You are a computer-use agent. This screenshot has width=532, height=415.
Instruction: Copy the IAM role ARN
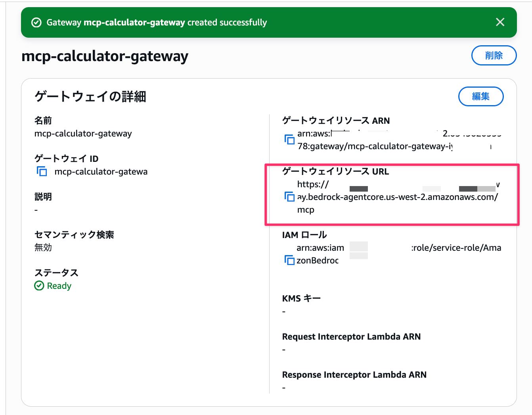click(289, 260)
